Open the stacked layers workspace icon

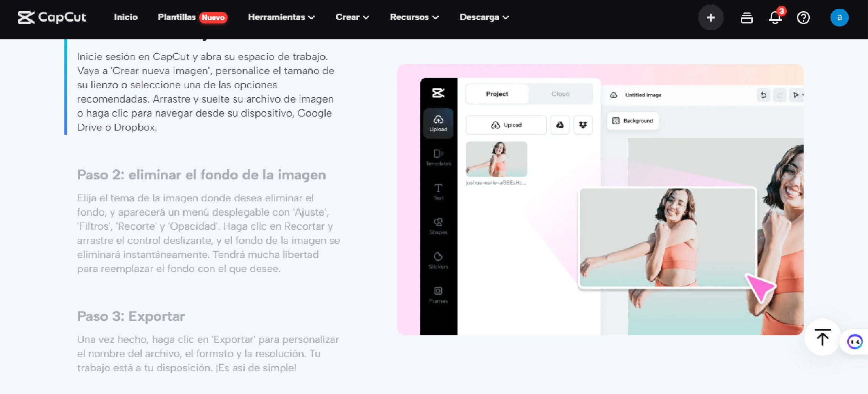click(746, 17)
